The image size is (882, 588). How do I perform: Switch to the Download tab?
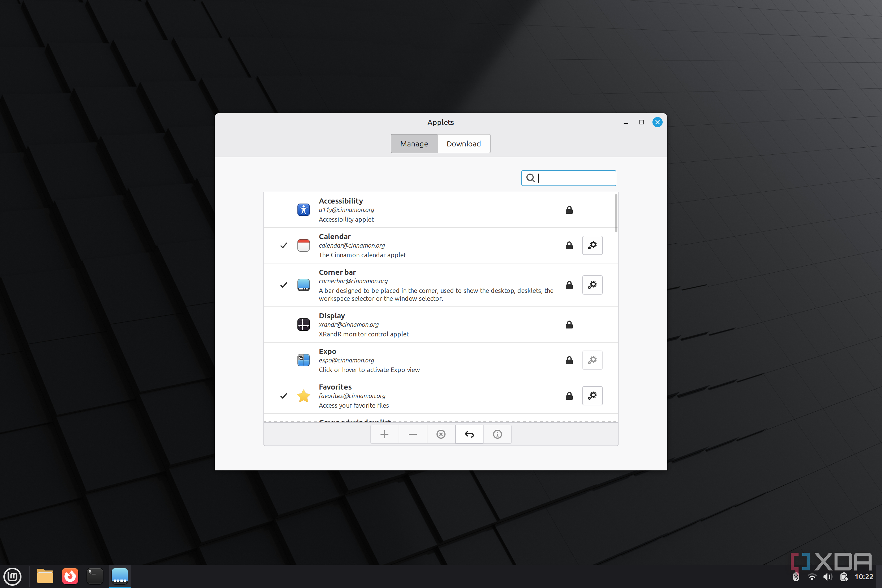coord(464,144)
